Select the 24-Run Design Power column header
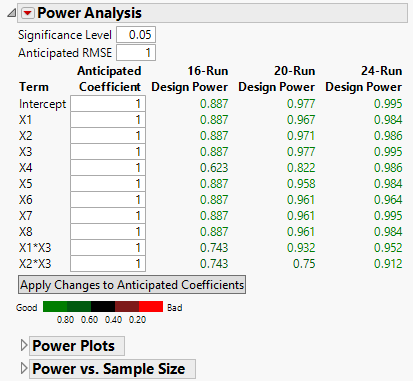 click(364, 79)
